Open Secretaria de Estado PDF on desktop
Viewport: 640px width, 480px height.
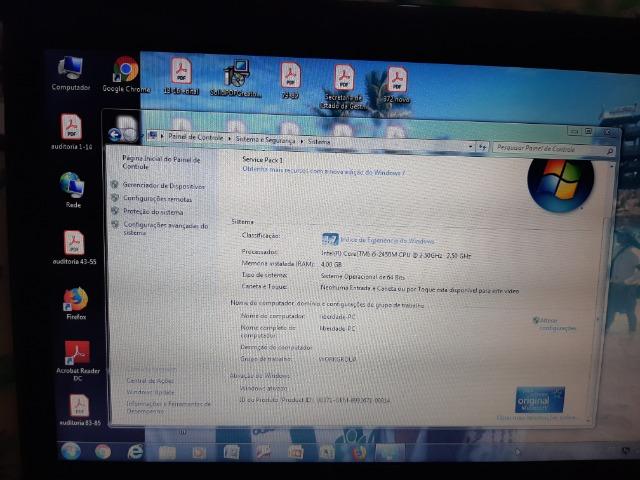344,87
